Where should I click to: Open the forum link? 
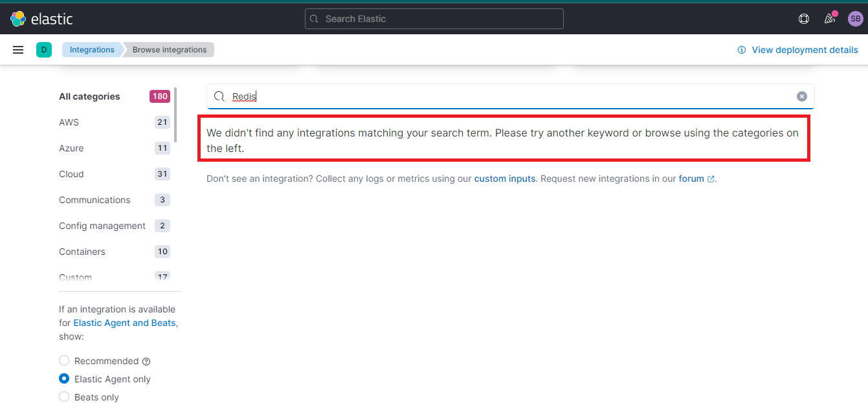click(x=696, y=179)
